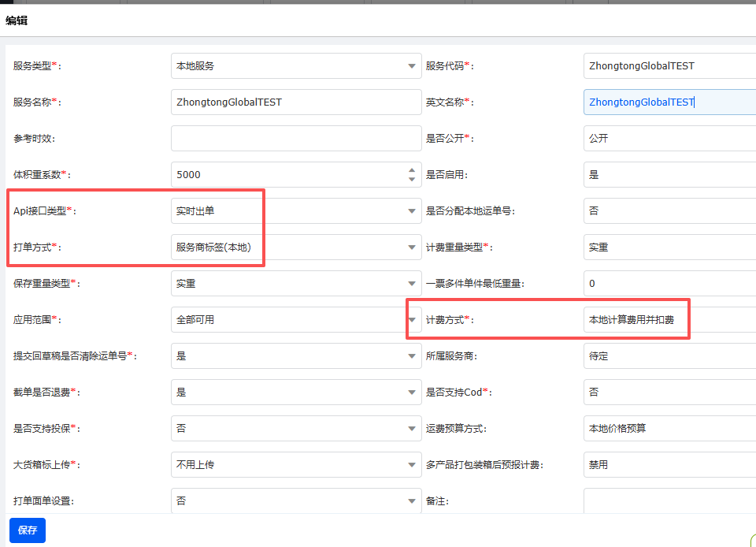Image resolution: width=756 pixels, height=547 pixels.
Task: Click the 一票多件单件最低重量 field
Action: click(x=669, y=284)
